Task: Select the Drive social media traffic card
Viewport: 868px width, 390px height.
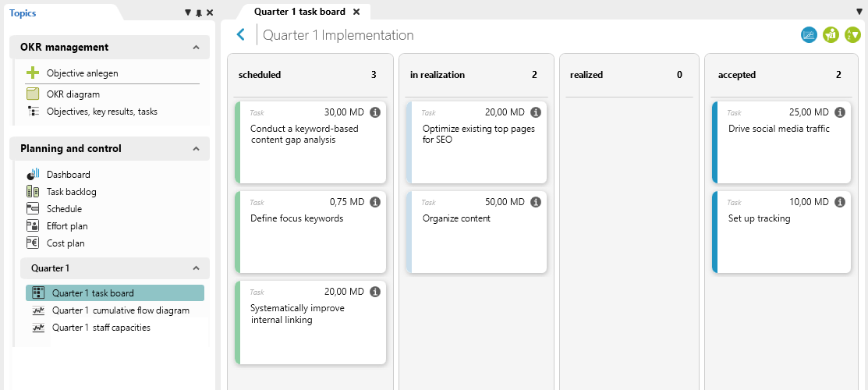Action: tap(781, 143)
